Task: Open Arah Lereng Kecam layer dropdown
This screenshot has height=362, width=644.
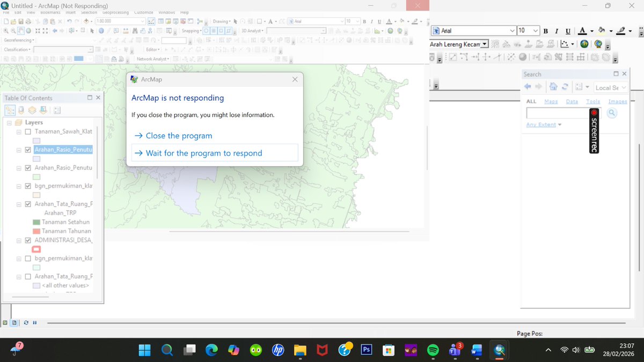Action: (485, 45)
